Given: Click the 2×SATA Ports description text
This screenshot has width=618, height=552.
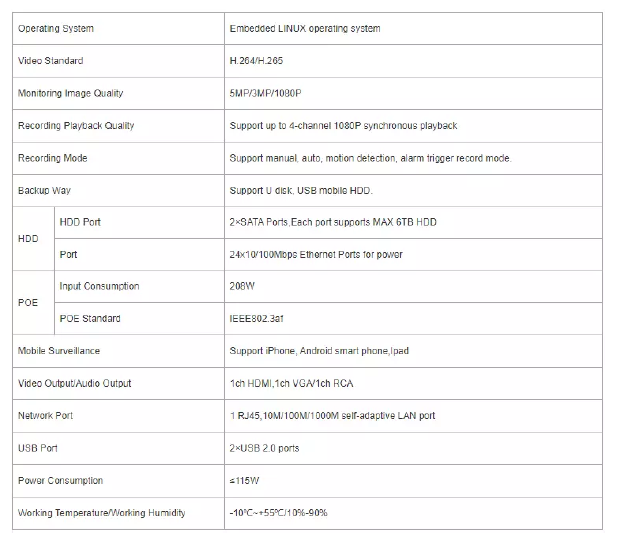Looking at the screenshot, I should (332, 222).
